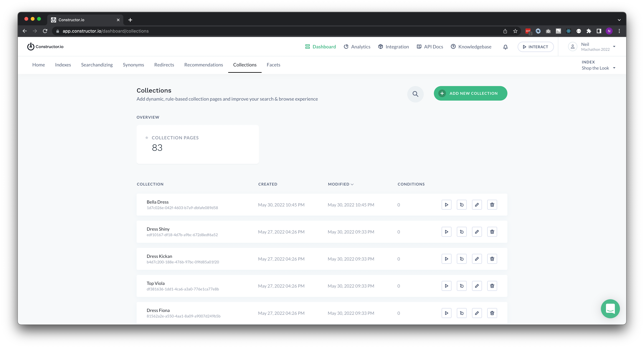Preview the Bella Dress collection via play icon
Viewport: 644px width, 348px height.
(x=447, y=205)
